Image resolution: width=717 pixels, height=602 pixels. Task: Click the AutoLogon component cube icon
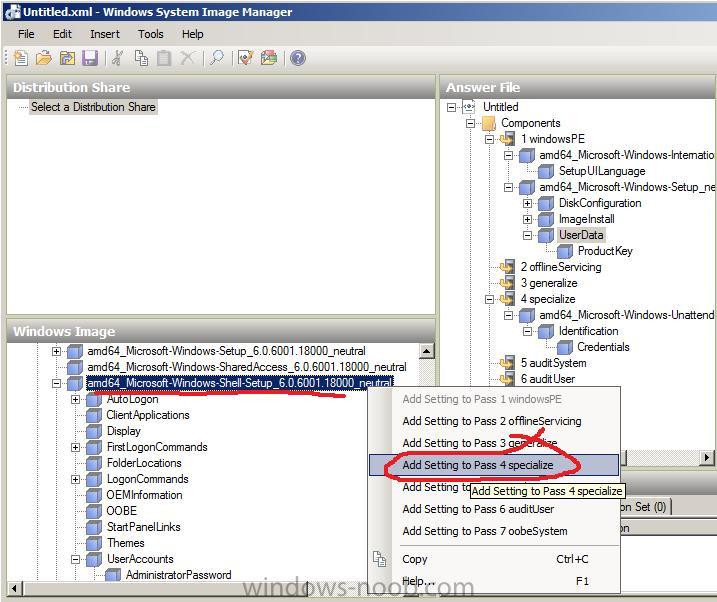94,400
